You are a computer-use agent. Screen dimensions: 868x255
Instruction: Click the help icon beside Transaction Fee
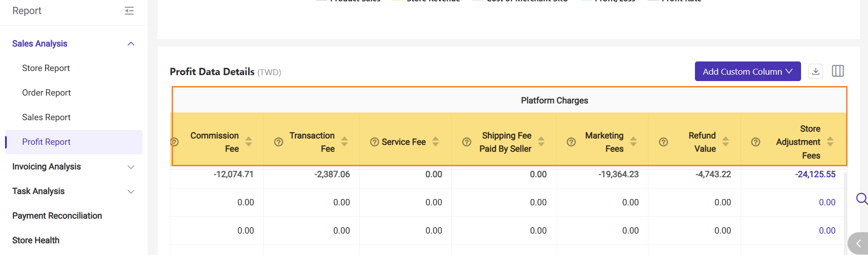coord(279,142)
